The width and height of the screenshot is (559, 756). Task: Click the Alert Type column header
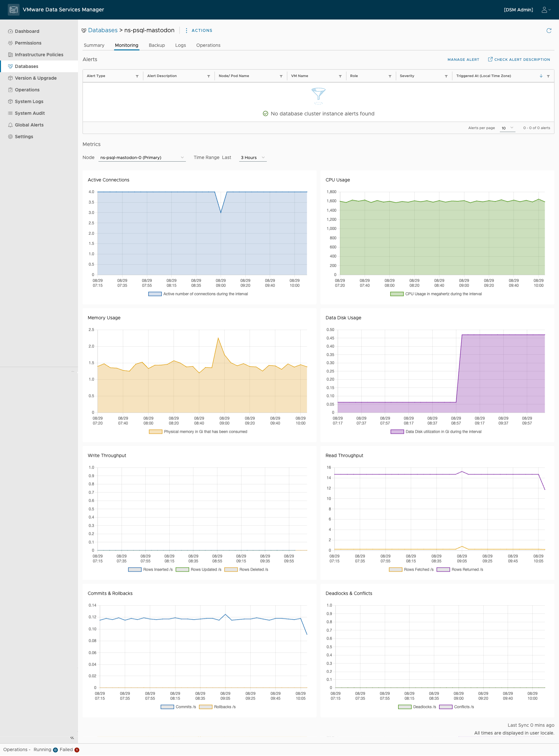pos(96,76)
